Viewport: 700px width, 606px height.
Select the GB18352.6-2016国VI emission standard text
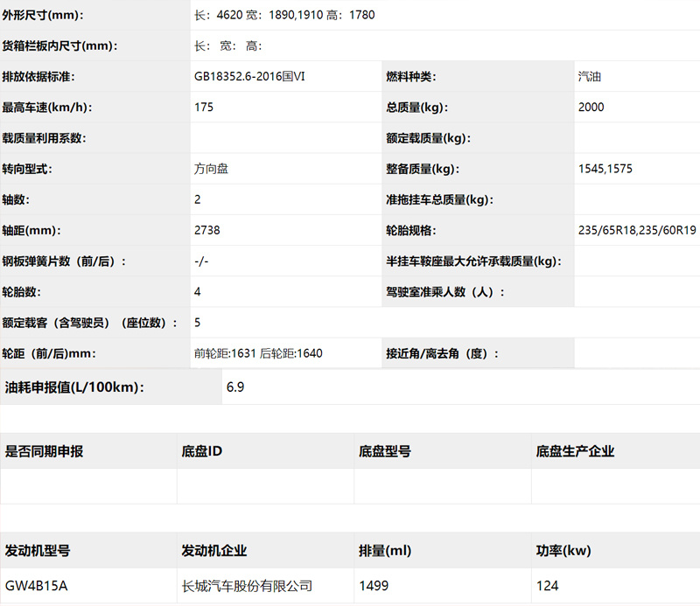pos(249,76)
